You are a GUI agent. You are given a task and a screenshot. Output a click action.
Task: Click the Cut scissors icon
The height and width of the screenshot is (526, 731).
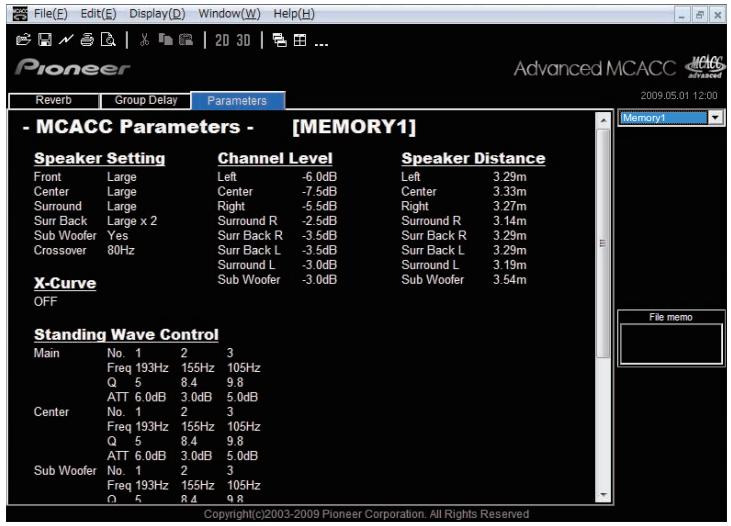[x=144, y=40]
